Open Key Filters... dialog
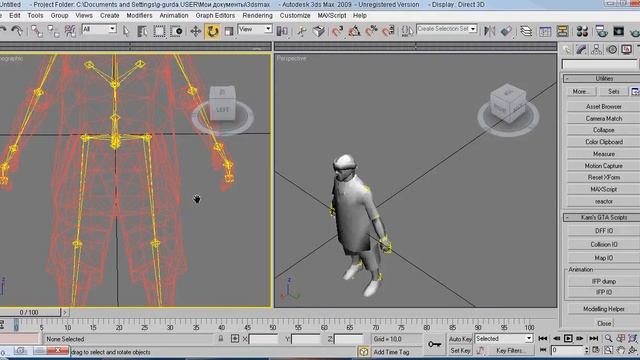 510,351
